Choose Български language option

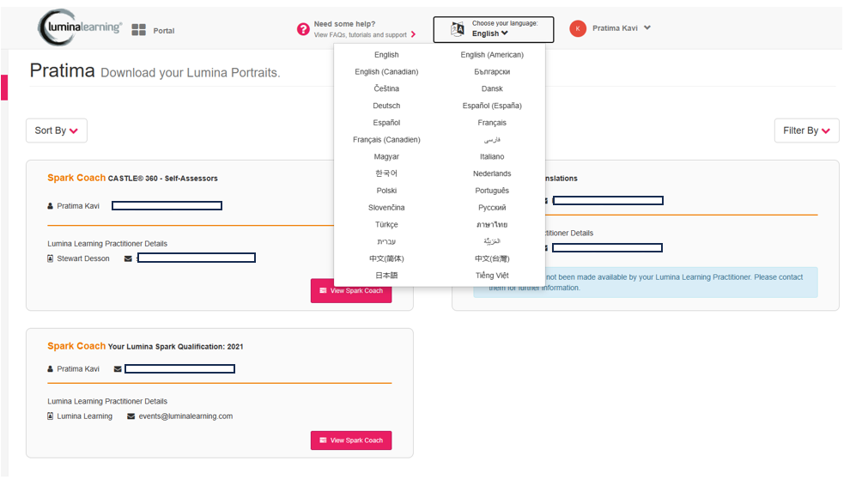pos(492,72)
